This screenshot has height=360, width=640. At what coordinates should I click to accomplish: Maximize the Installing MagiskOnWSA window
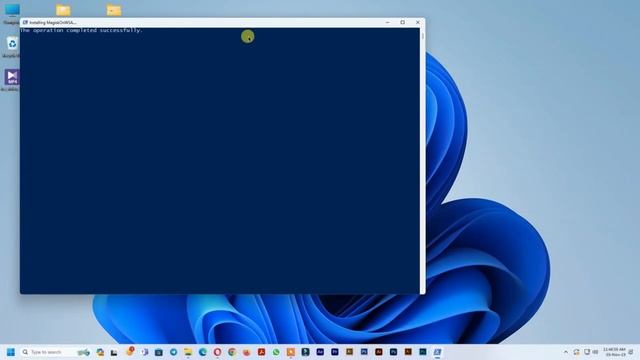[x=402, y=22]
